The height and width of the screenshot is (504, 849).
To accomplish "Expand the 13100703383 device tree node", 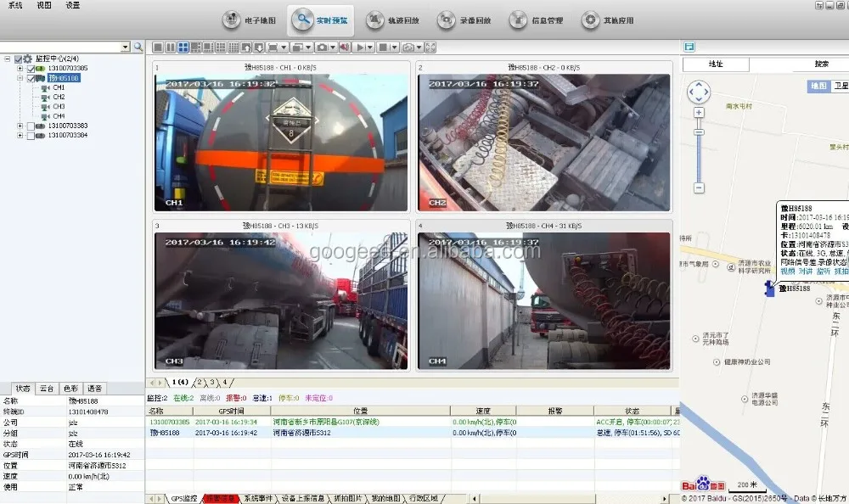I will point(20,126).
